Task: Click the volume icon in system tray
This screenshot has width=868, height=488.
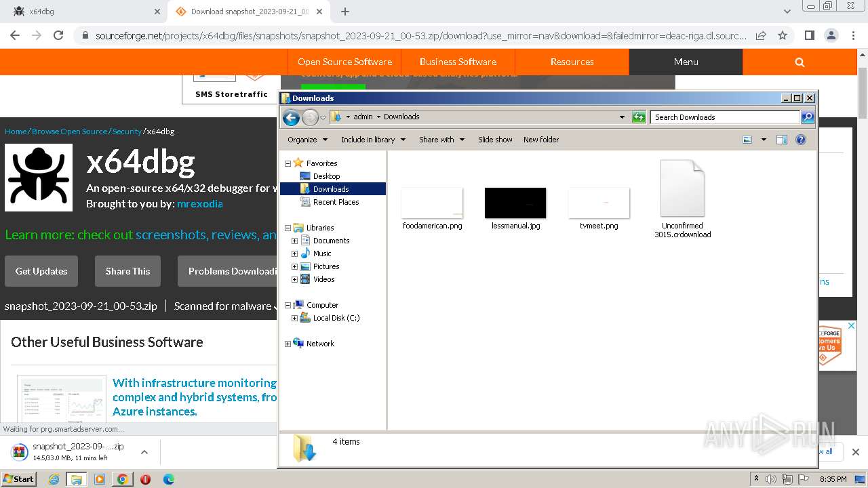Action: (771, 479)
